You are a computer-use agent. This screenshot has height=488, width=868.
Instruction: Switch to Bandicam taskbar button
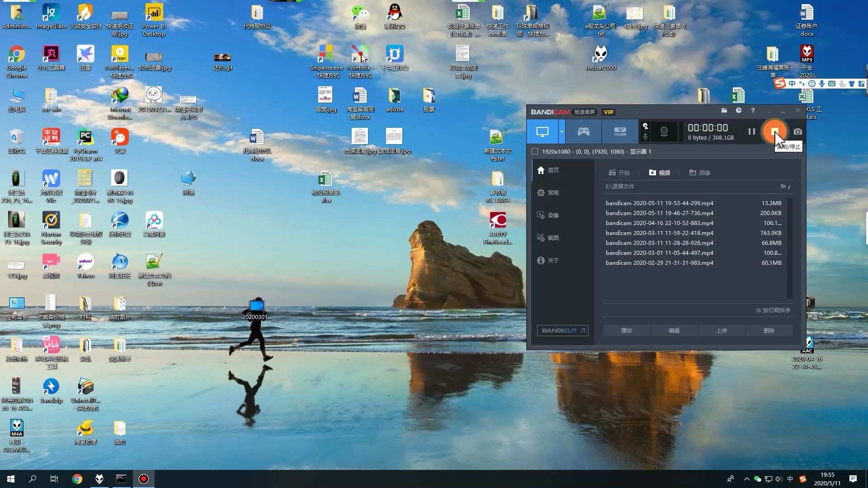point(143,479)
